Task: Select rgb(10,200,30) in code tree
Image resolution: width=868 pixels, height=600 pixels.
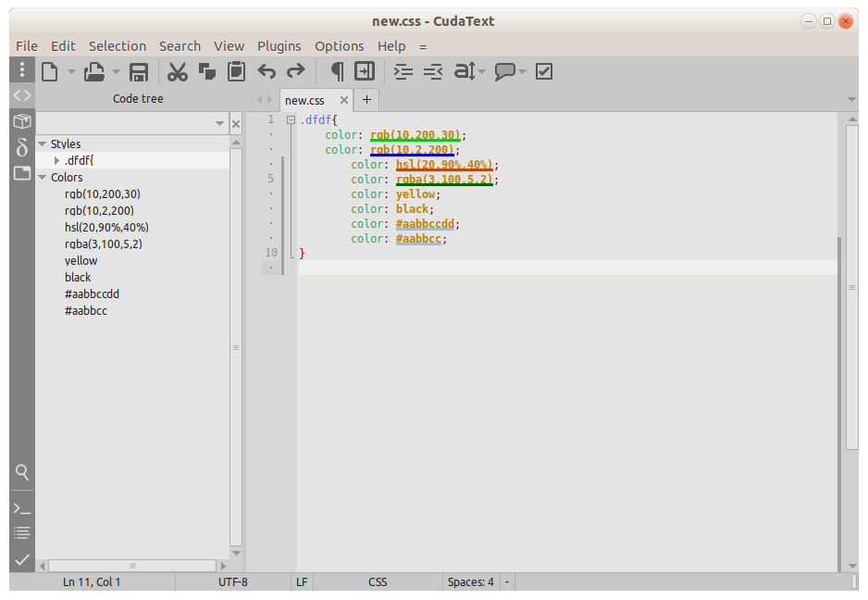Action: (x=103, y=194)
